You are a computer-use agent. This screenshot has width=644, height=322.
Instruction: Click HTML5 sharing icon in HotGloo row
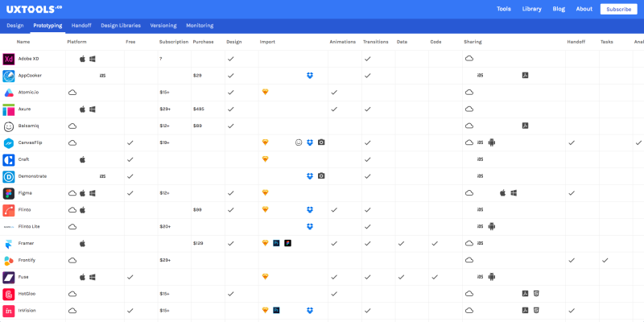(536, 294)
